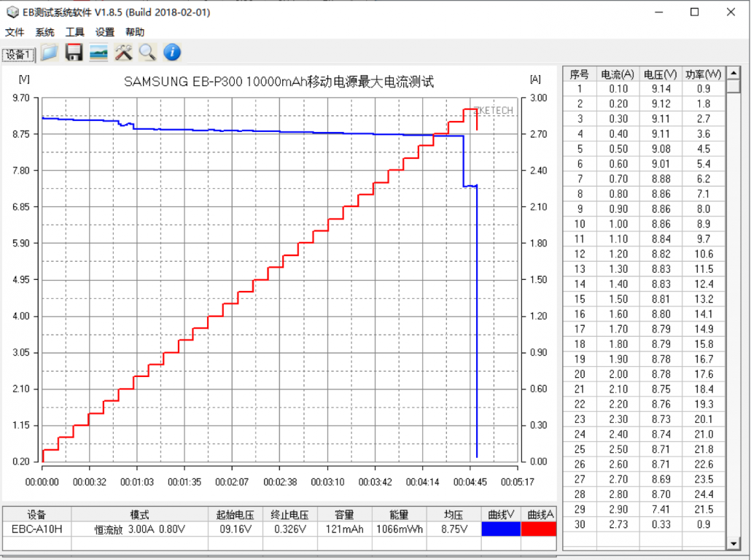This screenshot has width=751, height=560.
Task: Select table row 10 with 1.00 current
Action: 644,224
